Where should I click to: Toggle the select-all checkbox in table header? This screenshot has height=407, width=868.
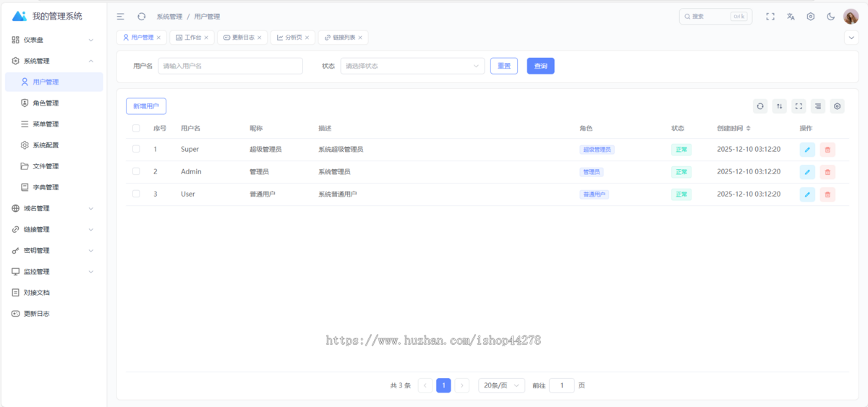point(136,128)
